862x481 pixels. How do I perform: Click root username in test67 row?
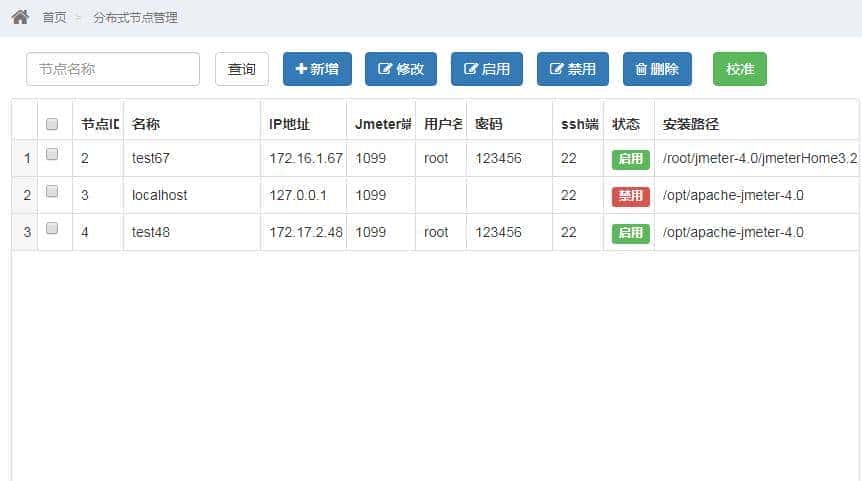436,158
